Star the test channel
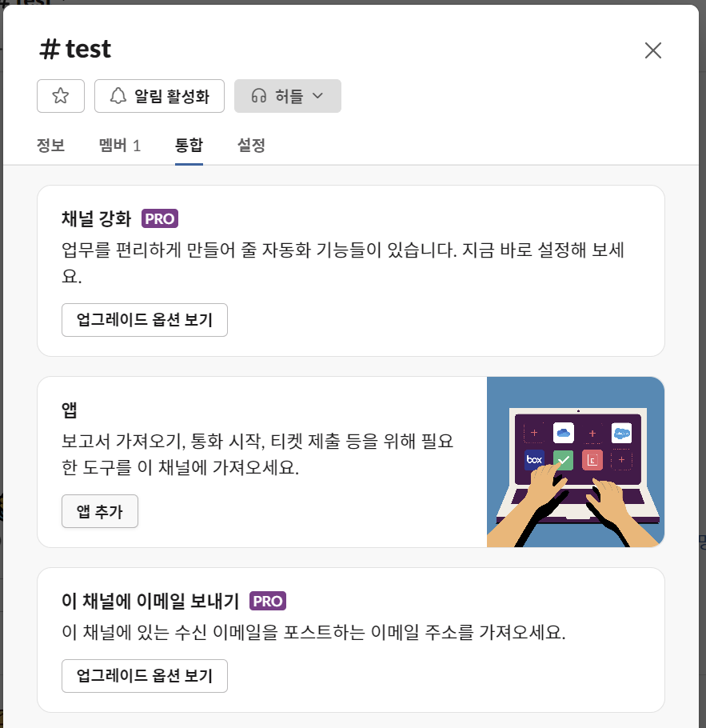This screenshot has height=728, width=706. 61,96
